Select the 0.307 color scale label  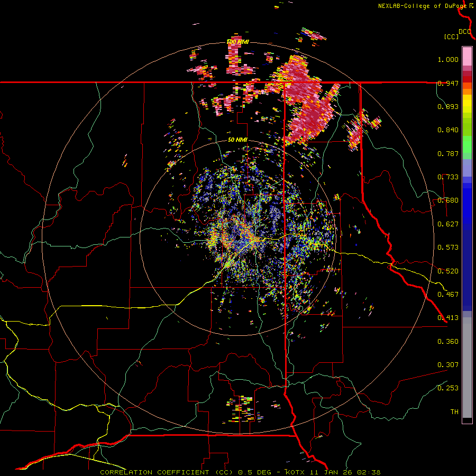pyautogui.click(x=448, y=364)
